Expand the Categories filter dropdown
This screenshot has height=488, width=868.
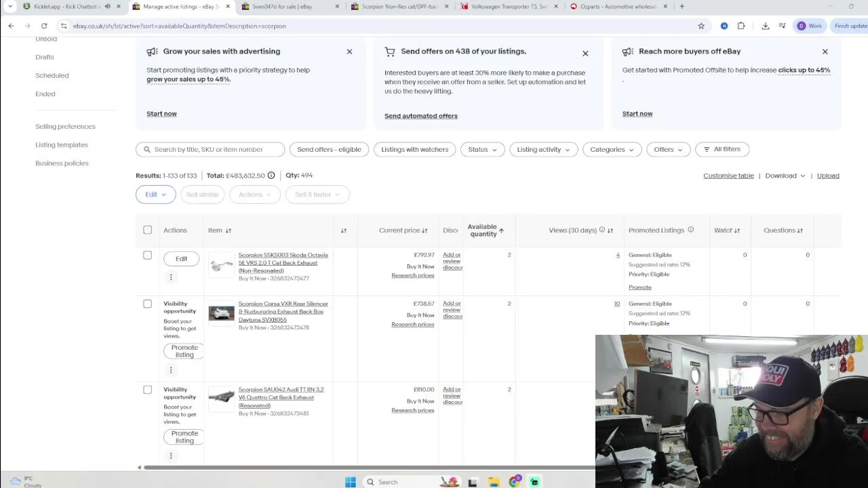[612, 149]
